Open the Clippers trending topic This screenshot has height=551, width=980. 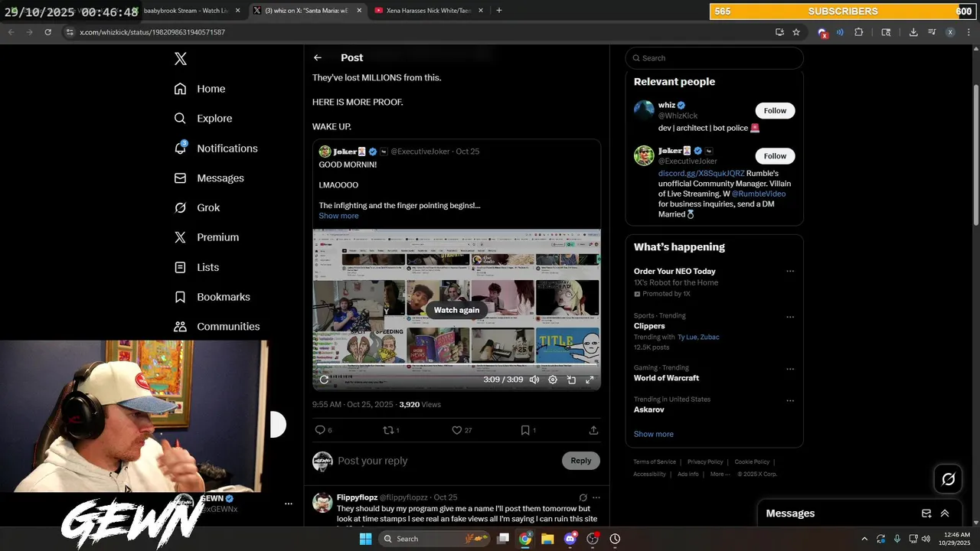click(649, 326)
